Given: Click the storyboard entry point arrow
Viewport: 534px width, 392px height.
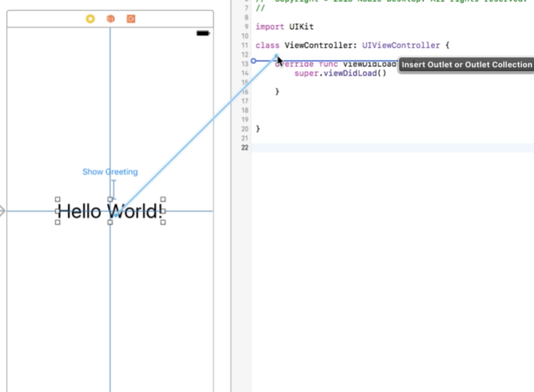Looking at the screenshot, I should tap(2, 211).
